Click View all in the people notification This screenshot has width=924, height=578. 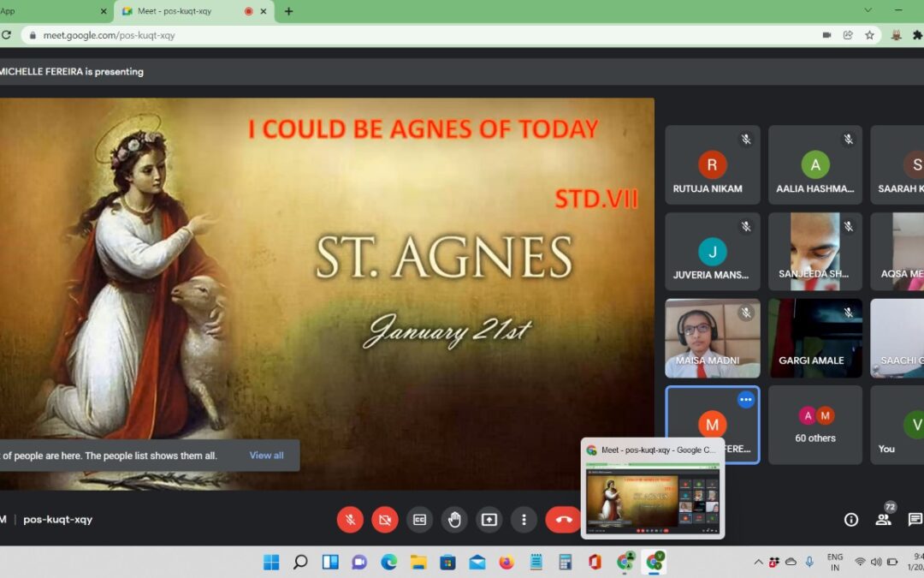tap(266, 456)
